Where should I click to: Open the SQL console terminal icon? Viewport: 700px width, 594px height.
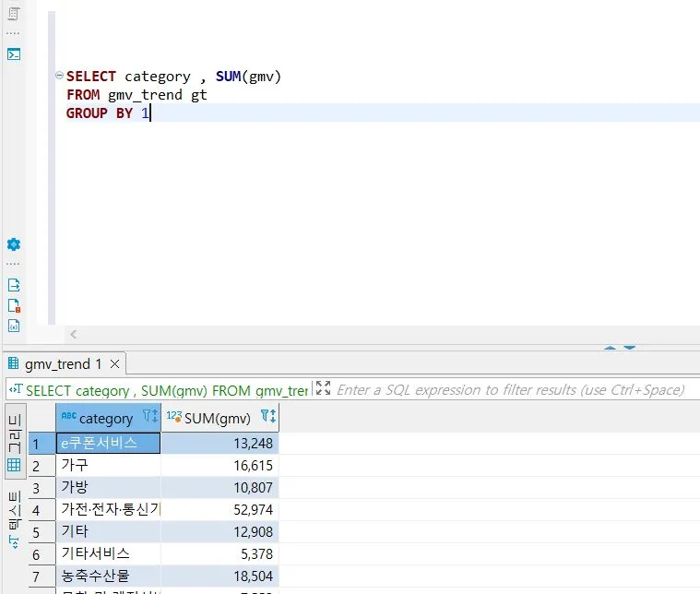(14, 54)
